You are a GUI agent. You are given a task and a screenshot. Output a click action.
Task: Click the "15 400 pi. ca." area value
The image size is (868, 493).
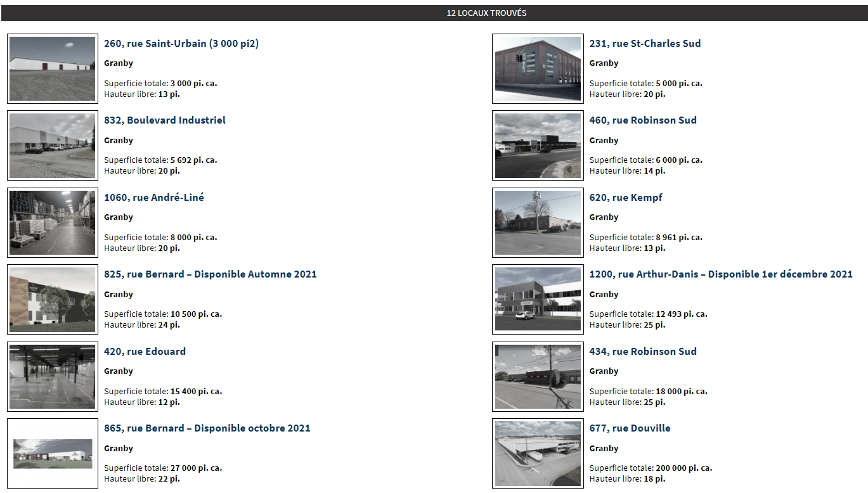point(196,392)
